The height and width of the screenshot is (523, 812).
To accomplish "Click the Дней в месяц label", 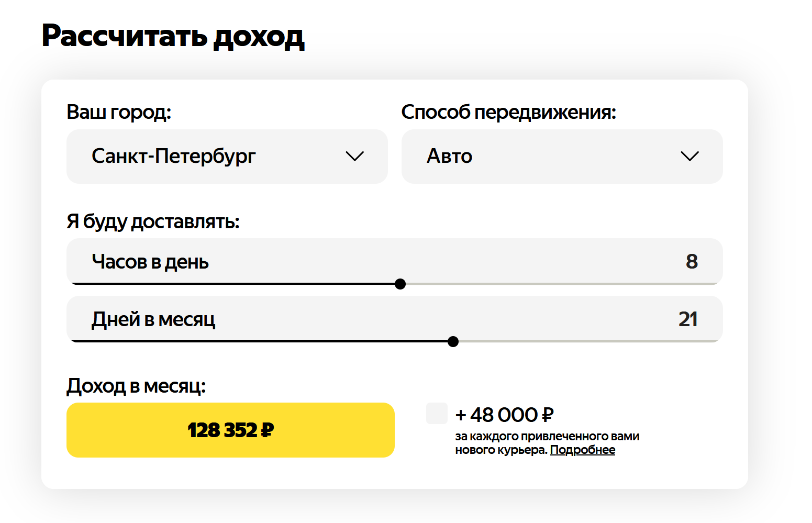I will click(x=153, y=319).
